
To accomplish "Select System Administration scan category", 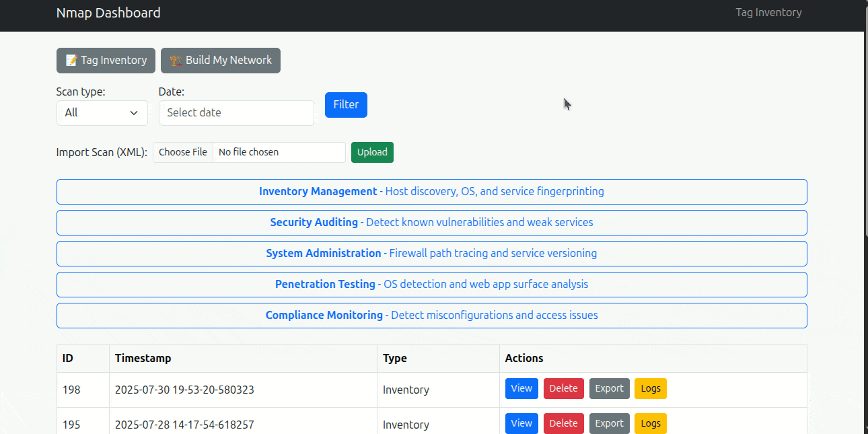I will (x=431, y=254).
